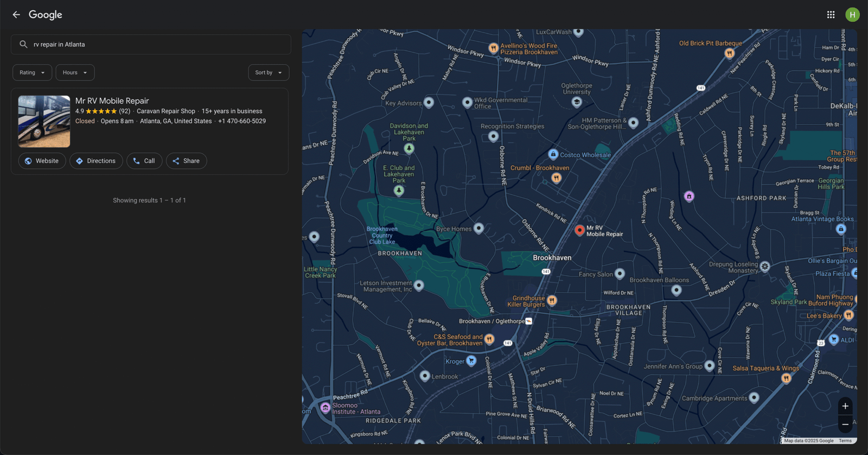Image resolution: width=868 pixels, height=455 pixels.
Task: Click the Google logo
Action: click(x=46, y=15)
